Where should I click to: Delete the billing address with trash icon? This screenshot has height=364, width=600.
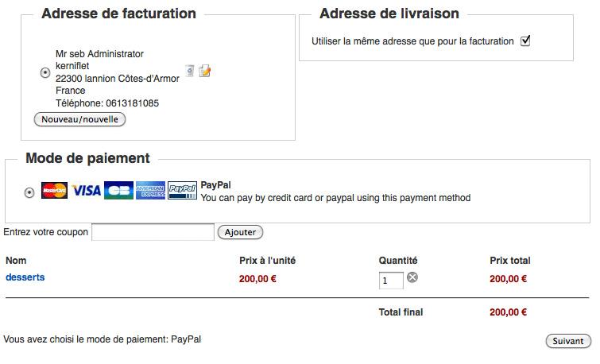pos(189,71)
